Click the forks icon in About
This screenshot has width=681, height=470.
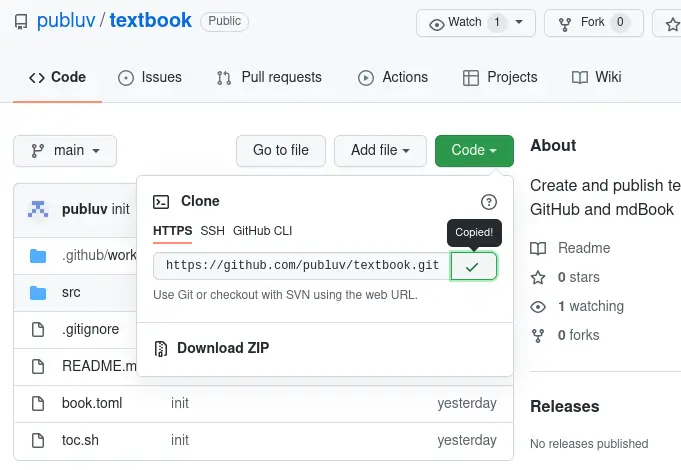[538, 336]
